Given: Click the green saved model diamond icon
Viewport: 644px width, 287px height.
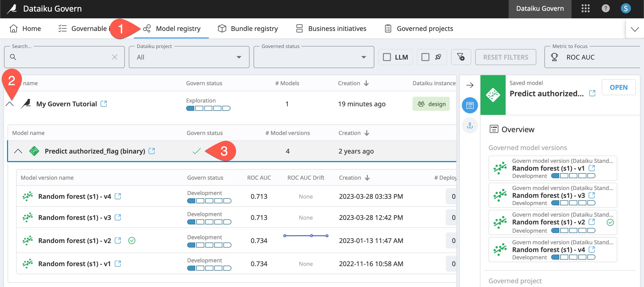Looking at the screenshot, I should (x=493, y=95).
